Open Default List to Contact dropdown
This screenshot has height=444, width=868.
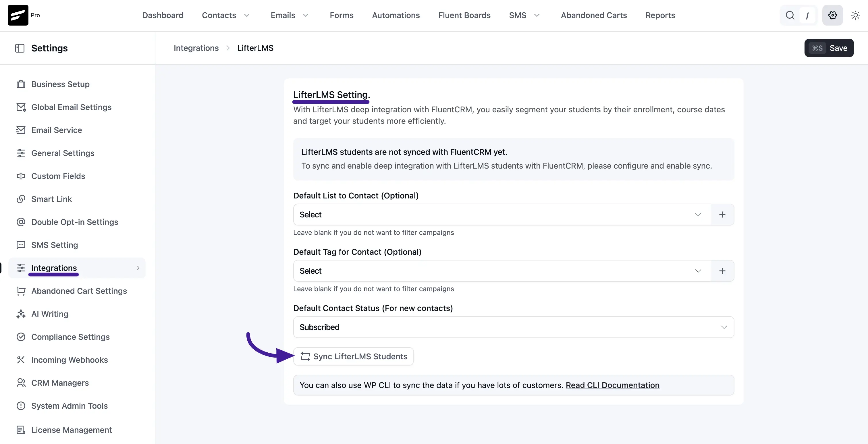[502, 215]
